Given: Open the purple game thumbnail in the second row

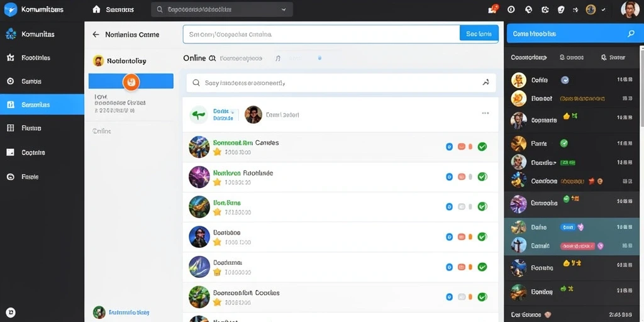Looking at the screenshot, I should [x=199, y=177].
